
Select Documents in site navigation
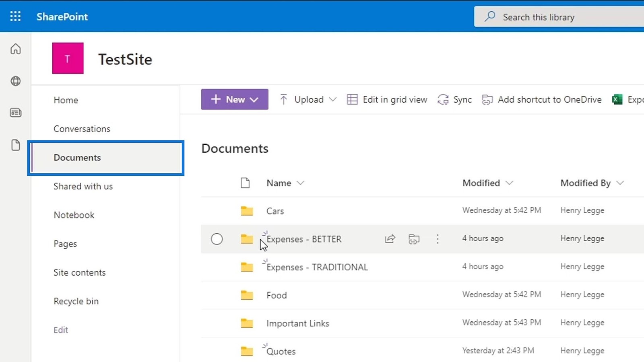[x=106, y=158]
